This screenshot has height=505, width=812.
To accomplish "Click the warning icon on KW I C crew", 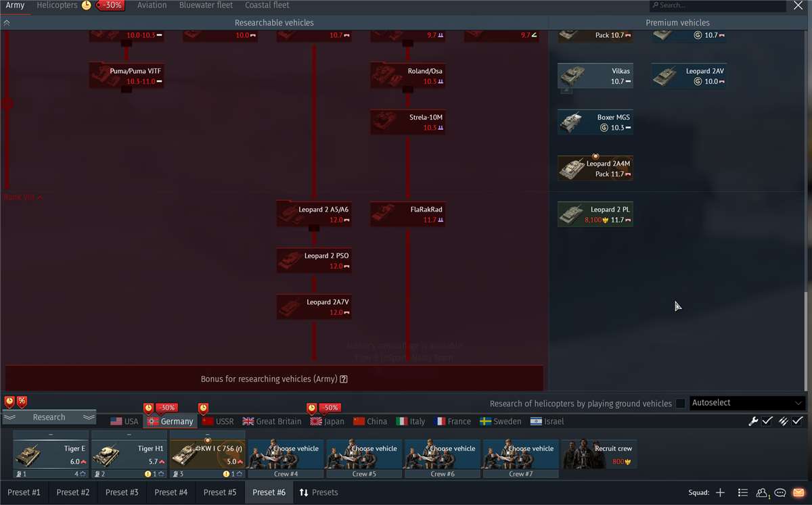I will [227, 474].
